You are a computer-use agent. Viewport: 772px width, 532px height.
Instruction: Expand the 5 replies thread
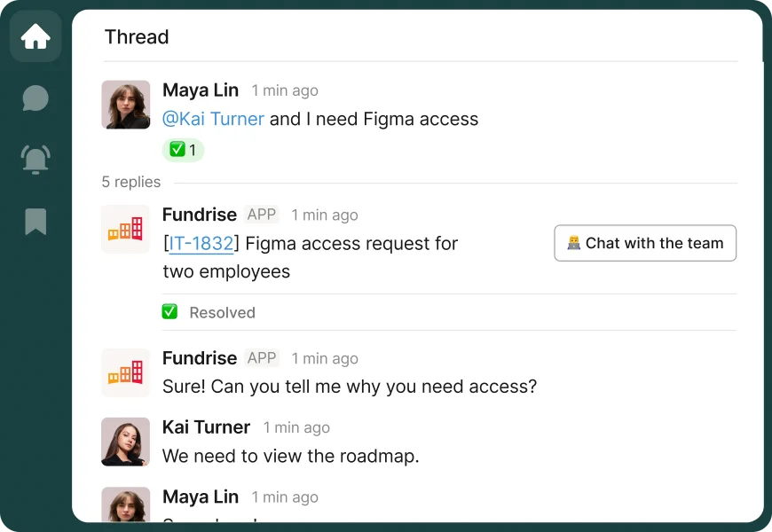pos(130,182)
